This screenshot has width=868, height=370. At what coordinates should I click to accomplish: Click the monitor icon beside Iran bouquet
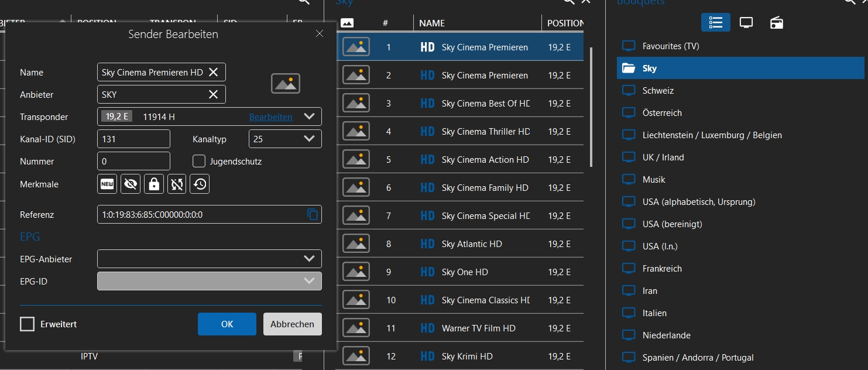coord(629,291)
